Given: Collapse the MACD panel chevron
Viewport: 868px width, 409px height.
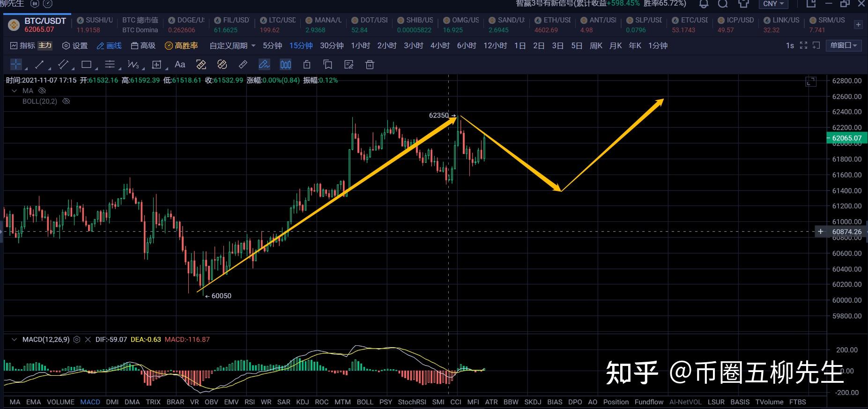Looking at the screenshot, I should (14, 339).
